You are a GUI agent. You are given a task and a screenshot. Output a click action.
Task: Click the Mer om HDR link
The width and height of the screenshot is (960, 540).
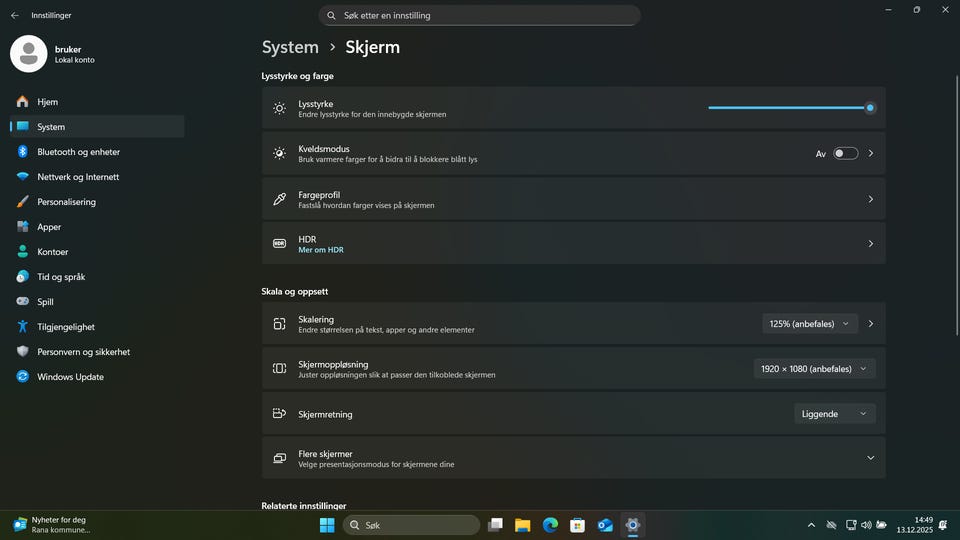pos(320,250)
